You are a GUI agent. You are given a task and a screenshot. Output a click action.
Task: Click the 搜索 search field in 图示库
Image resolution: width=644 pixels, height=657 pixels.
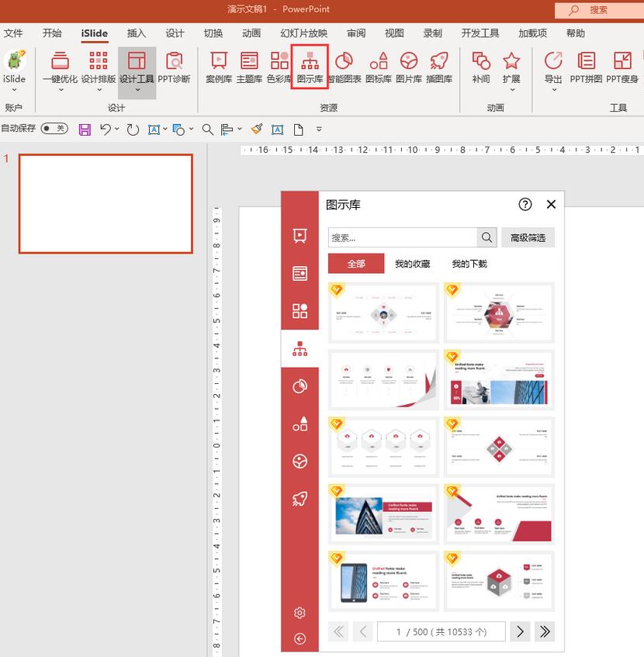coord(402,238)
